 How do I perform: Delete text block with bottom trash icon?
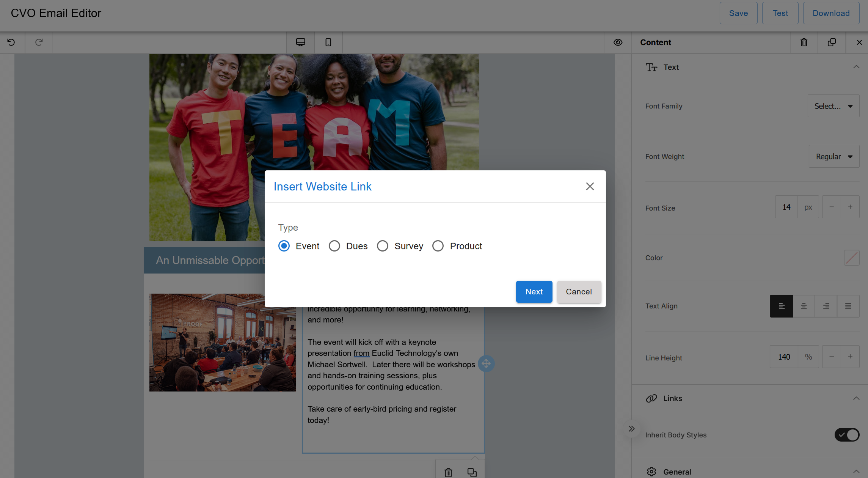point(448,472)
